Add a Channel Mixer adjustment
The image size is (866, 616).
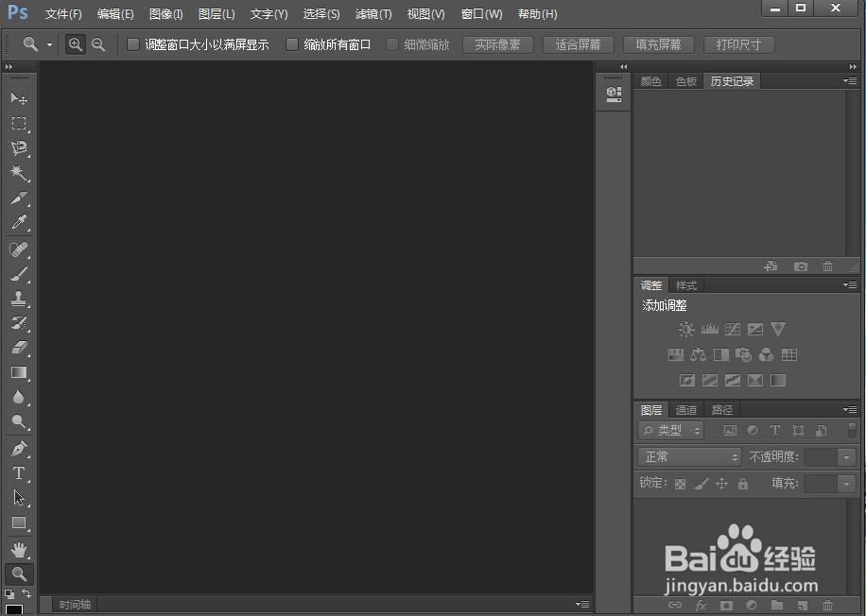click(x=766, y=354)
